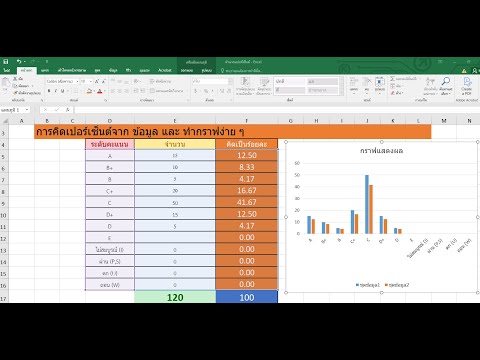Toggle Italic formatting
Viewport: 480px width, 360px height.
pyautogui.click(x=55, y=91)
